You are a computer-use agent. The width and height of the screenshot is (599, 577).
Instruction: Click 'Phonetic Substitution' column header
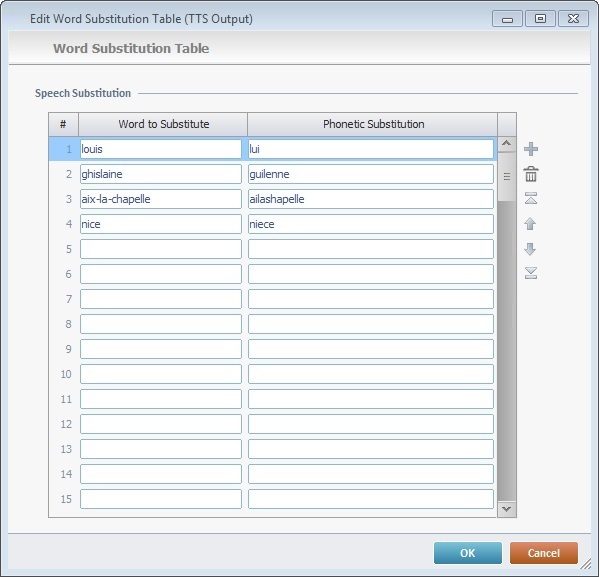pos(373,124)
